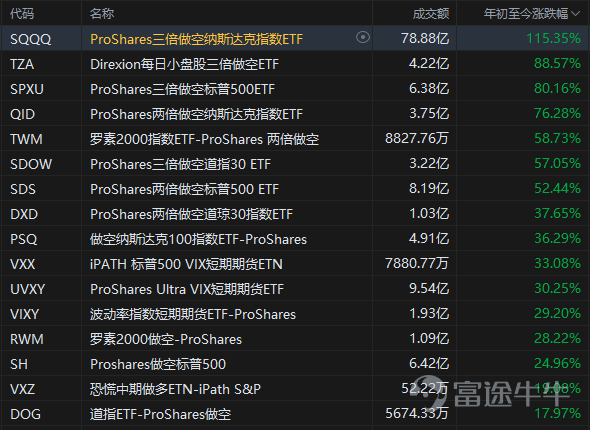The image size is (590, 430).
Task: Click the watch eye icon on SQQQ row
Action: [x=363, y=37]
